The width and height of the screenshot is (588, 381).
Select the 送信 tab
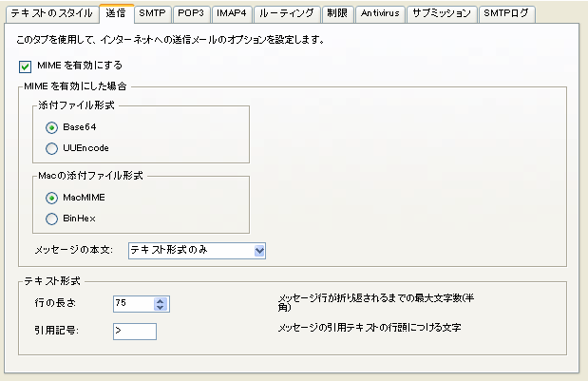pos(115,14)
